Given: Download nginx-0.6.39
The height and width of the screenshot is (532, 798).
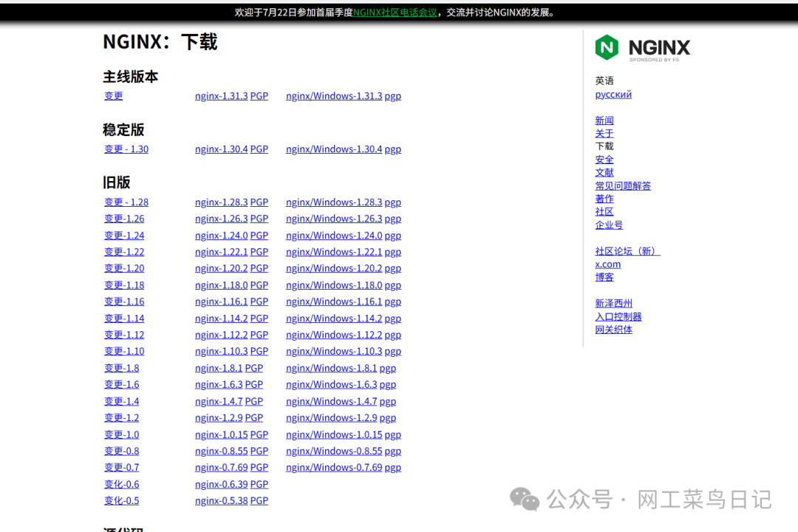Looking at the screenshot, I should tap(222, 484).
